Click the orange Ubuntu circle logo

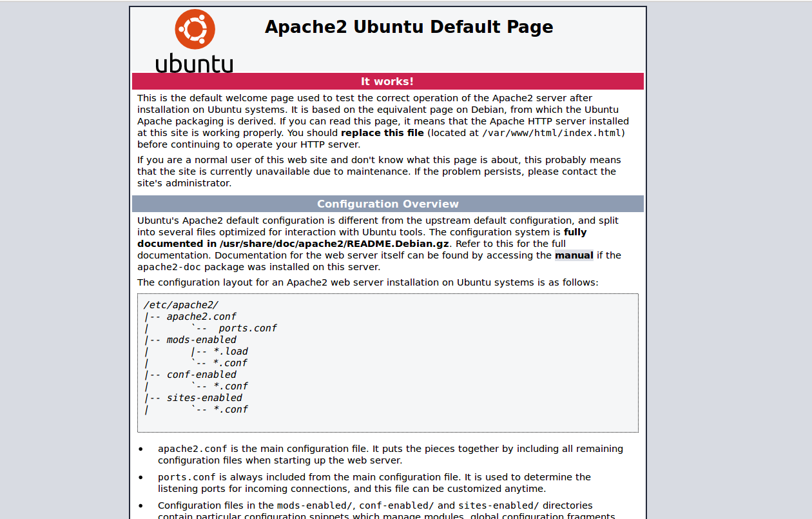(195, 29)
